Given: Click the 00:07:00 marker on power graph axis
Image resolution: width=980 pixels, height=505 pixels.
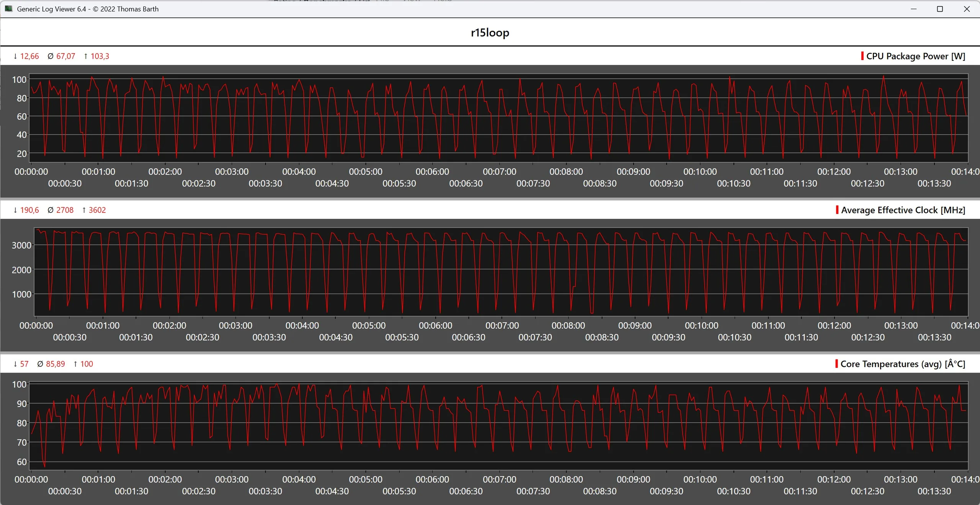Looking at the screenshot, I should (499, 172).
